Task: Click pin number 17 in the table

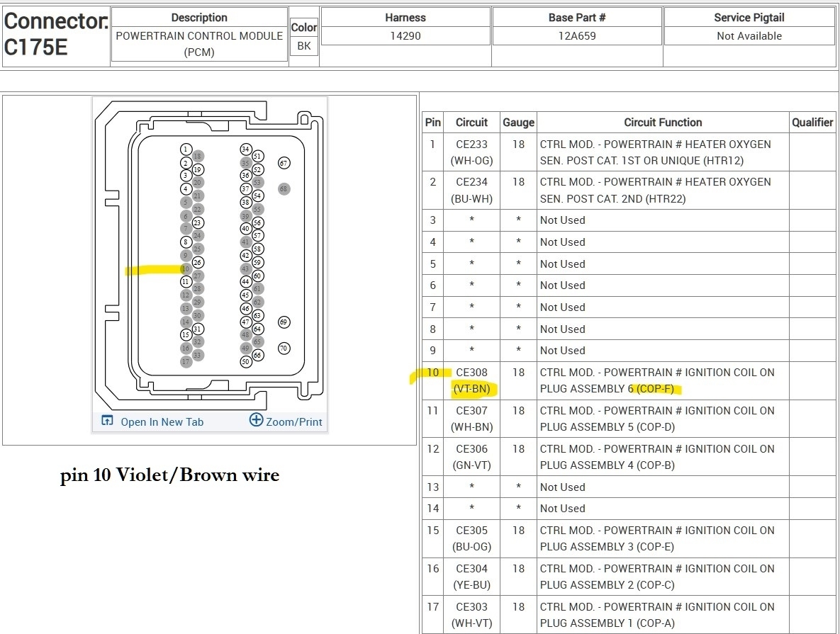Action: tap(433, 606)
